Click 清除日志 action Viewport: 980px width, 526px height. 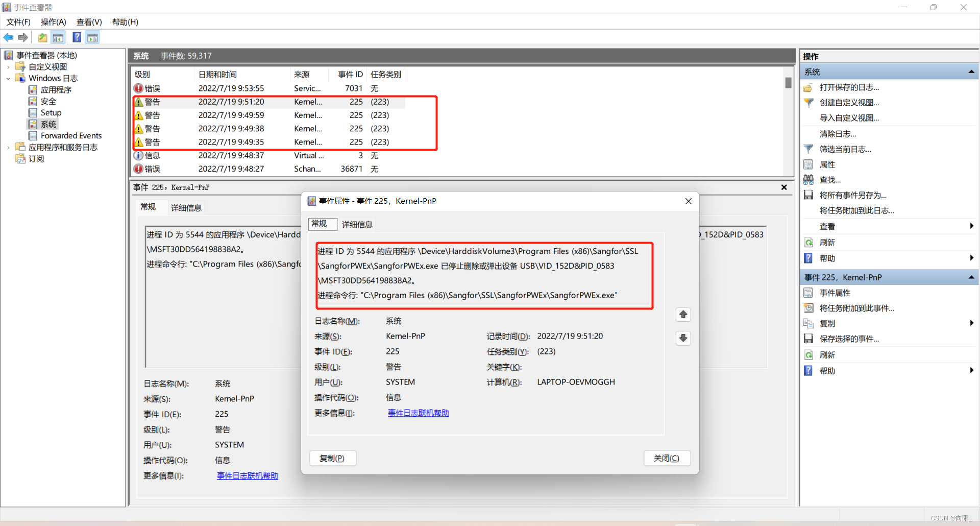pyautogui.click(x=838, y=134)
